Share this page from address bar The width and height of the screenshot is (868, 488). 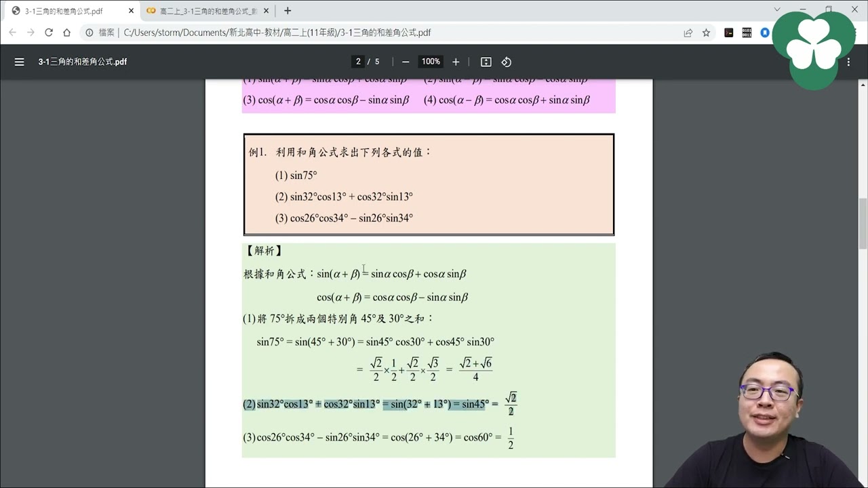coord(688,33)
